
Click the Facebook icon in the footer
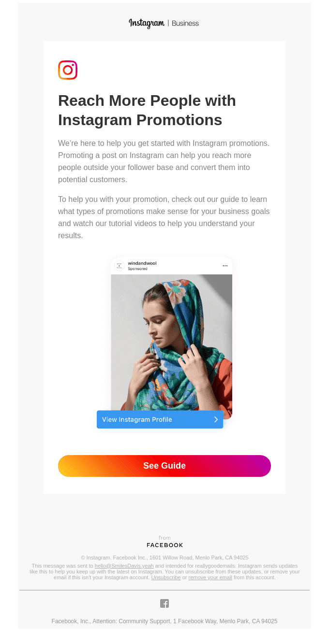(x=164, y=603)
